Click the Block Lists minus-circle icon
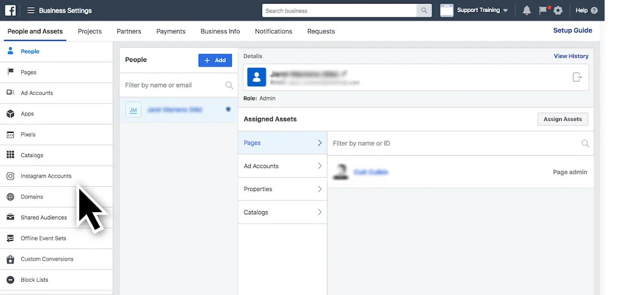Image resolution: width=644 pixels, height=295 pixels. (10, 280)
